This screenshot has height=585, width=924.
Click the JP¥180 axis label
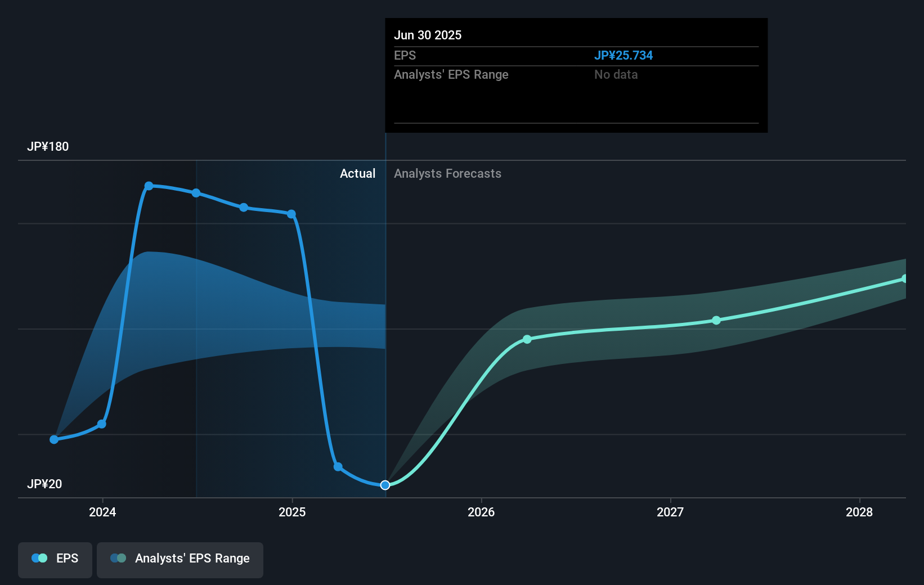[48, 146]
